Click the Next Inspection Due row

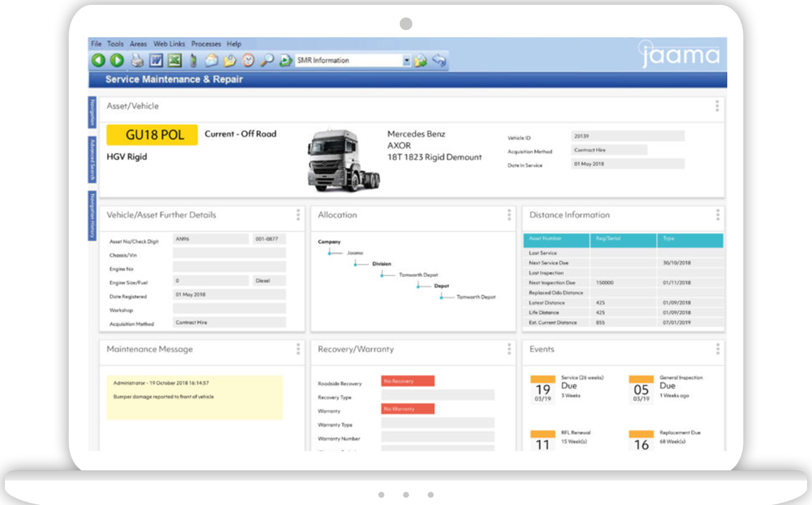(x=623, y=283)
